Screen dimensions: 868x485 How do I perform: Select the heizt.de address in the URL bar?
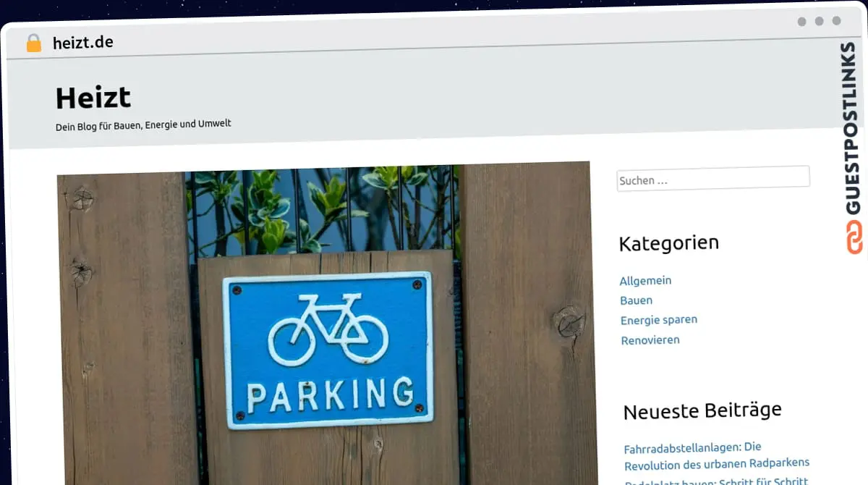82,43
